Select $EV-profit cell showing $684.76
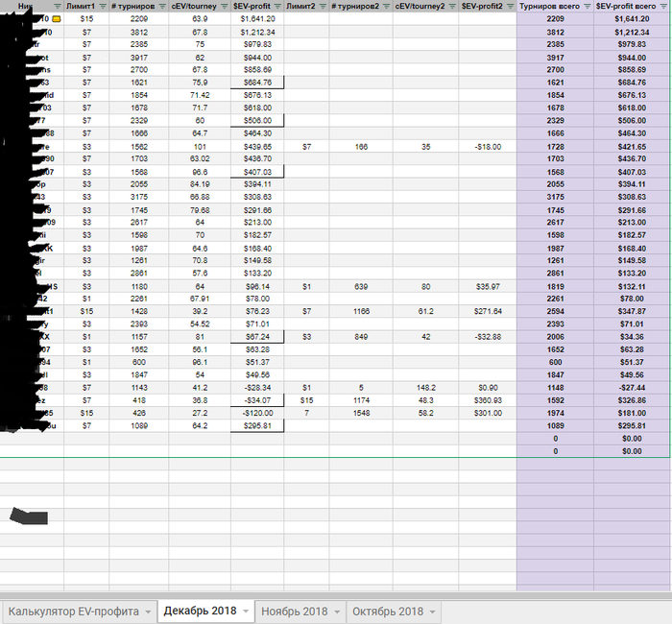 coord(257,83)
